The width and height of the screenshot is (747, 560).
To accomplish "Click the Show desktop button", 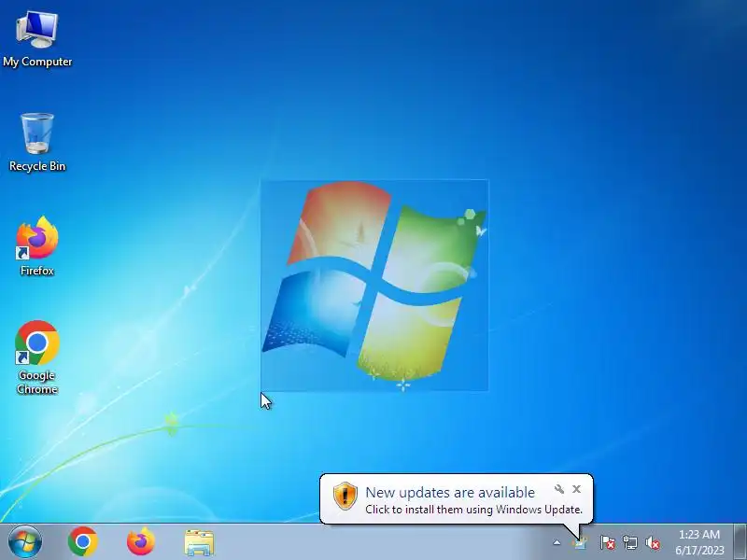I will (x=740, y=542).
